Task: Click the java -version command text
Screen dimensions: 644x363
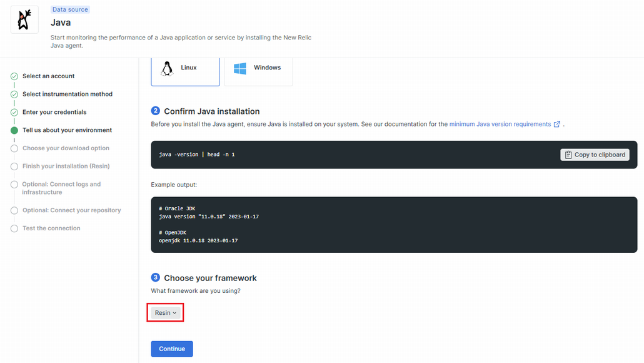Action: 197,155
